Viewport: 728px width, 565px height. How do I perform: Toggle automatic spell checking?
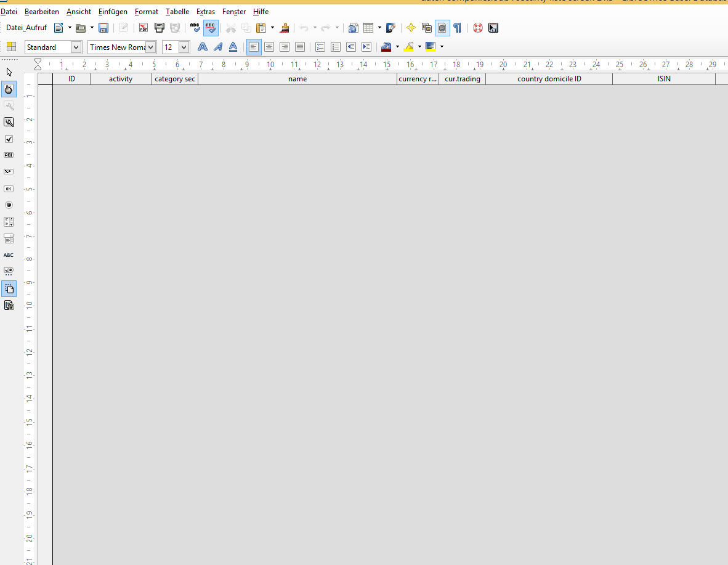211,28
